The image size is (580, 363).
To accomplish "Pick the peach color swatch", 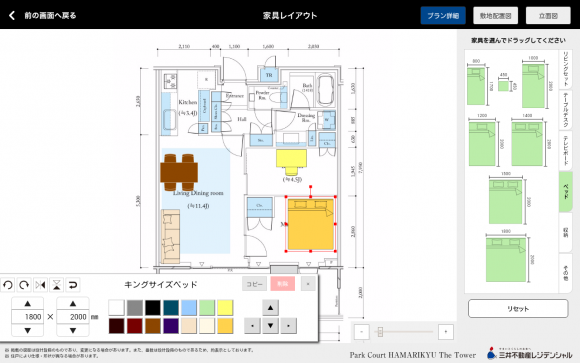I will 189,326.
